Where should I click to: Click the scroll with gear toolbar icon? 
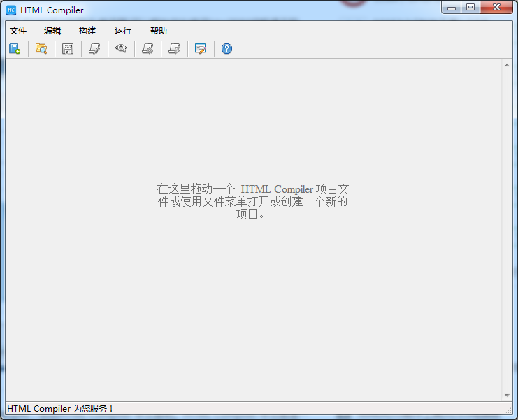[x=148, y=49]
